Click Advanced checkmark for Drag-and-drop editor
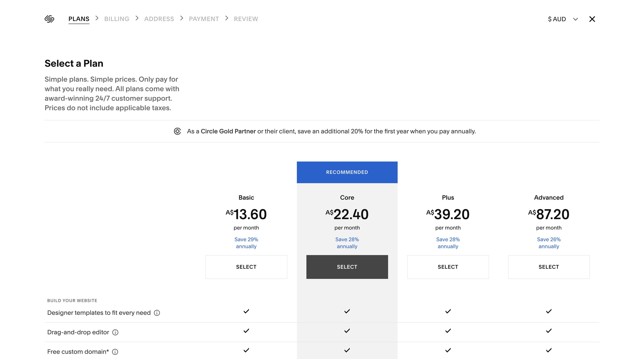 tap(549, 331)
